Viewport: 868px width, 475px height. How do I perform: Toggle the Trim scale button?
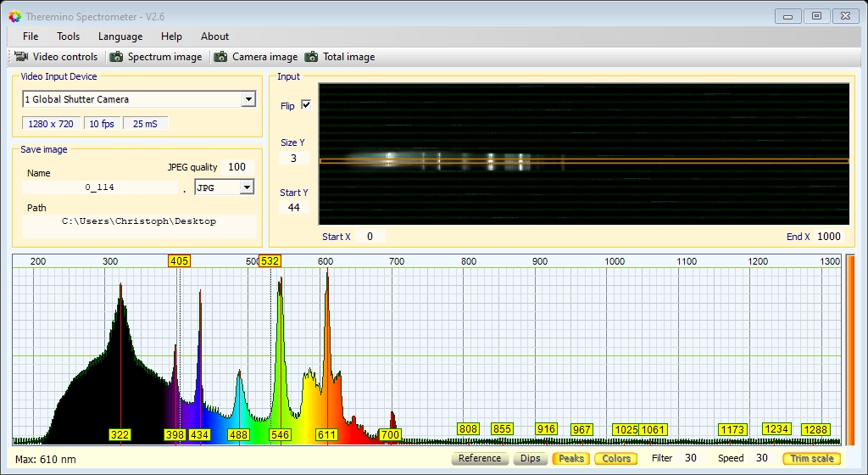pos(811,458)
